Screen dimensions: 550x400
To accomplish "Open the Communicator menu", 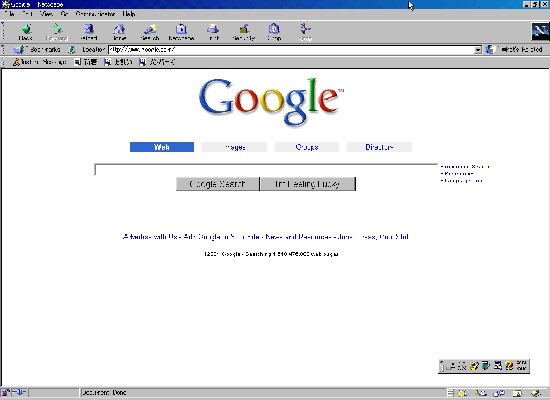I will (95, 14).
